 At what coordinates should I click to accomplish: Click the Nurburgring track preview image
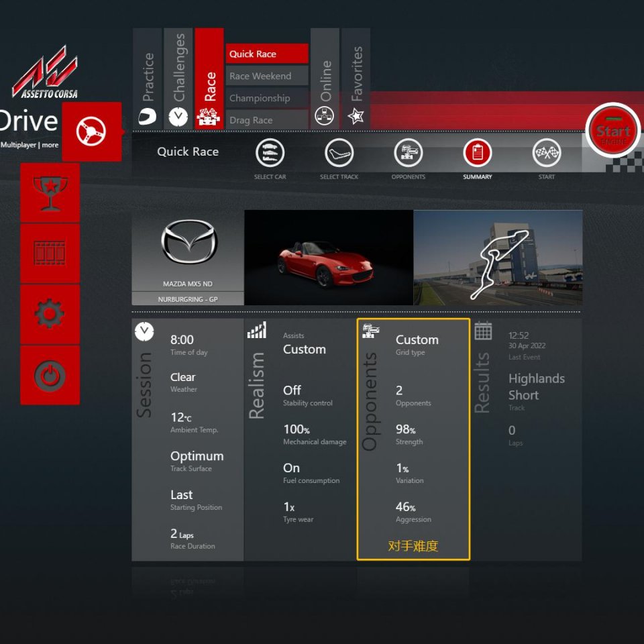click(498, 258)
